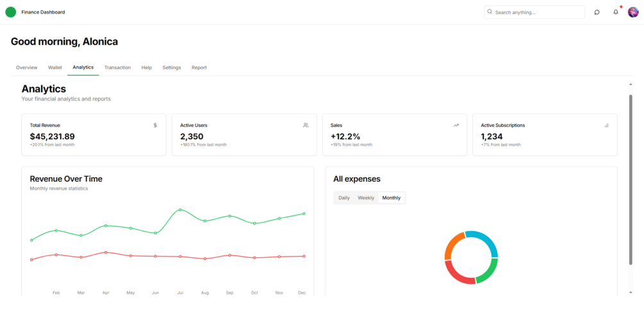Image resolution: width=644 pixels, height=322 pixels.
Task: Open the Report tab
Action: pyautogui.click(x=199, y=67)
